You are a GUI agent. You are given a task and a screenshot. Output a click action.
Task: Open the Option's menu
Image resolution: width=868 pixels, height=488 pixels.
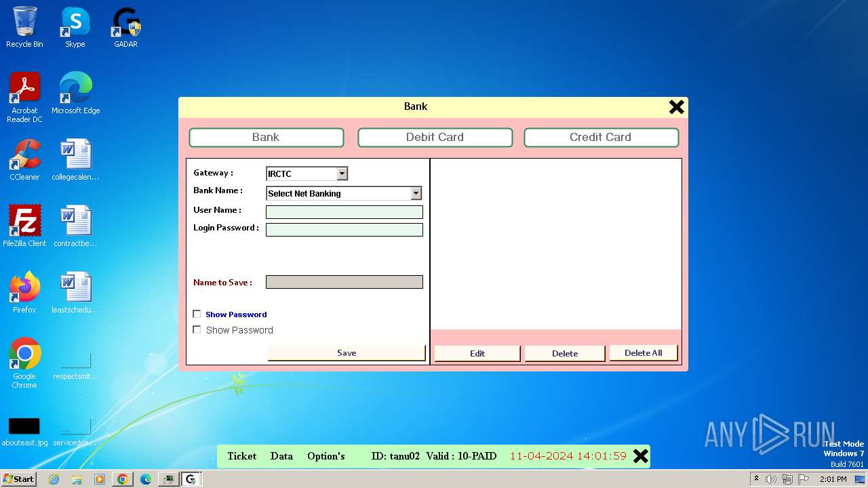tap(326, 456)
